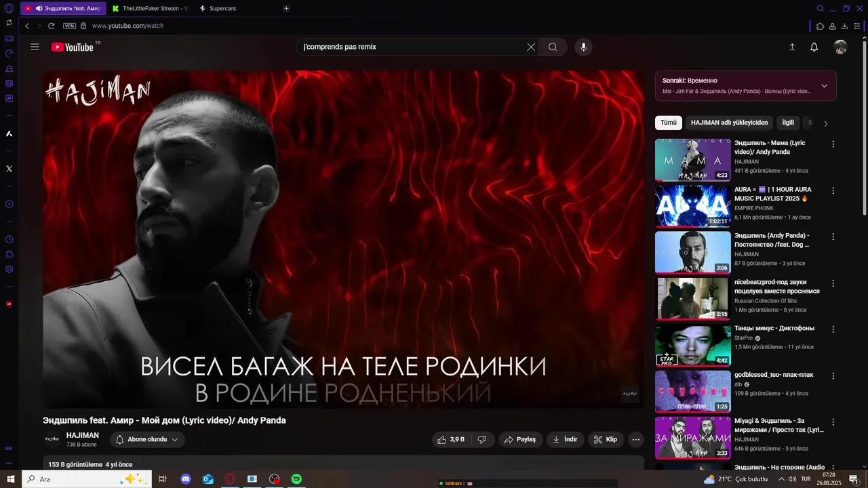
Task: Open options menu for the nicebeatzprod video
Action: (x=833, y=283)
